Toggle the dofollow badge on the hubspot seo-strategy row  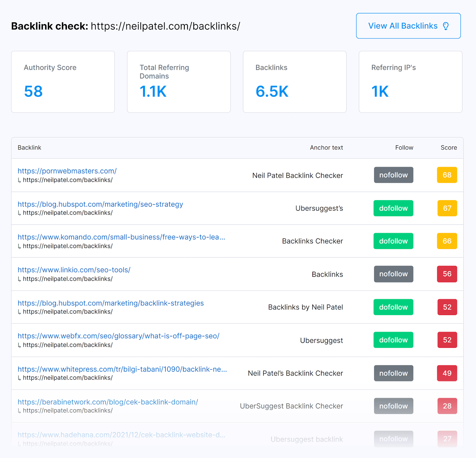[x=393, y=208]
